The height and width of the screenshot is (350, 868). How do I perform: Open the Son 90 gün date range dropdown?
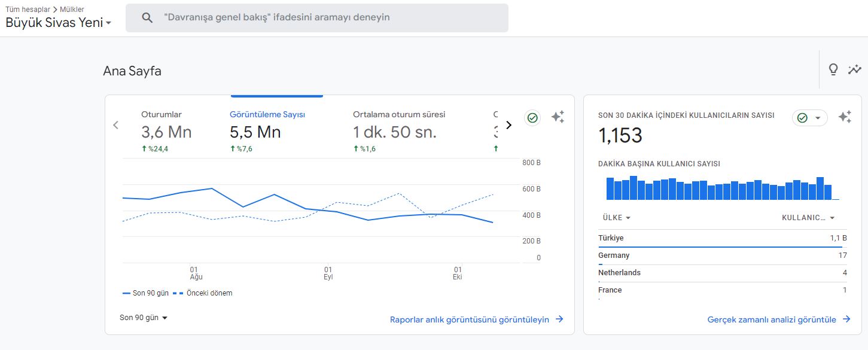(x=144, y=318)
